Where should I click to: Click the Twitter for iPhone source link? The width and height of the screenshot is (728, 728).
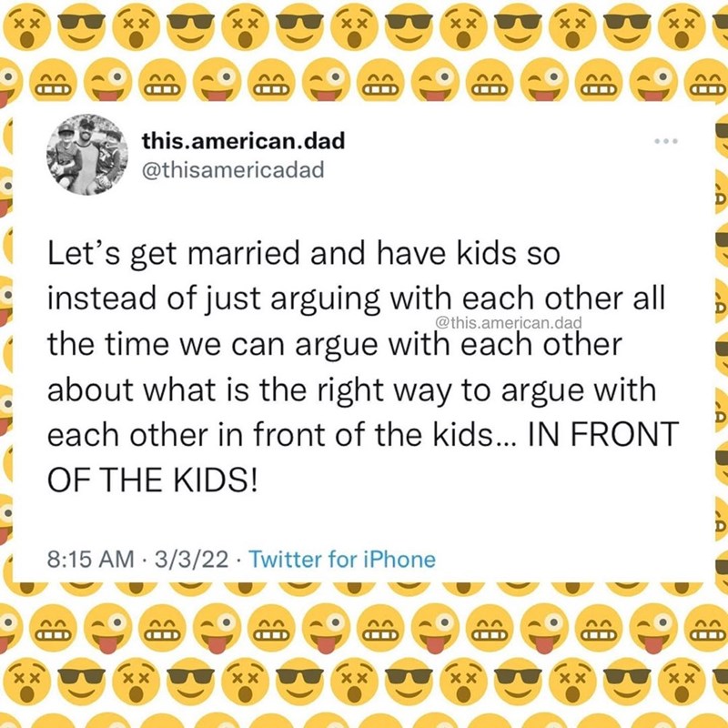(x=342, y=559)
